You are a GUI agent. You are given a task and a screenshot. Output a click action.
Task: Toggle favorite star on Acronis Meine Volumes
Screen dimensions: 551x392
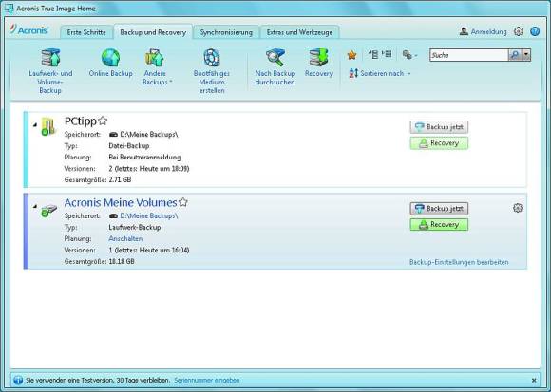coord(183,202)
